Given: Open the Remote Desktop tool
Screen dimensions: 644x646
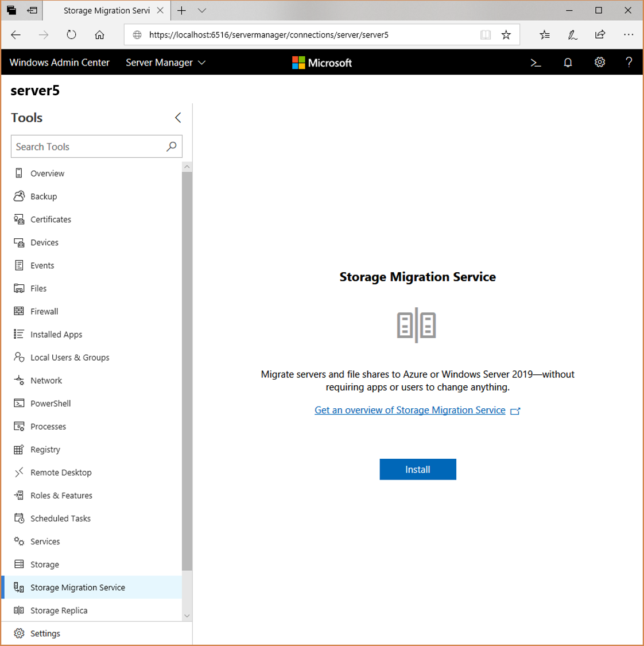Looking at the screenshot, I should point(61,472).
